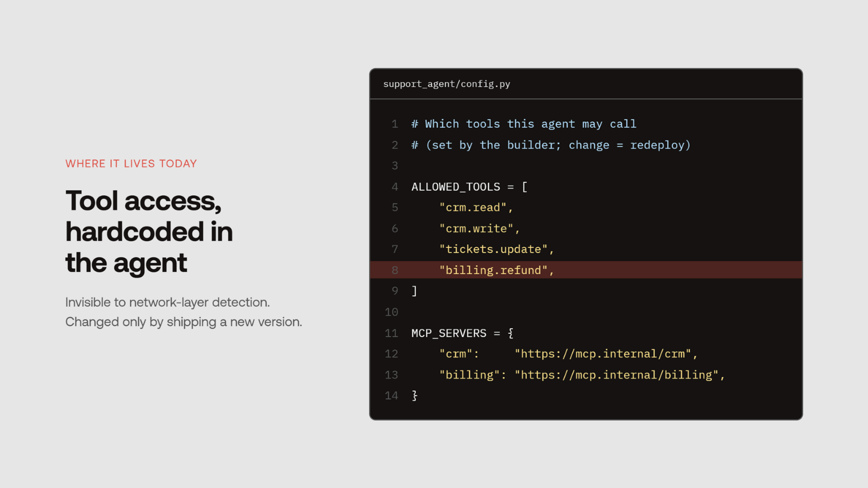Viewport: 868px width, 488px height.
Task: Click closing brace on line 14
Action: pyautogui.click(x=415, y=396)
